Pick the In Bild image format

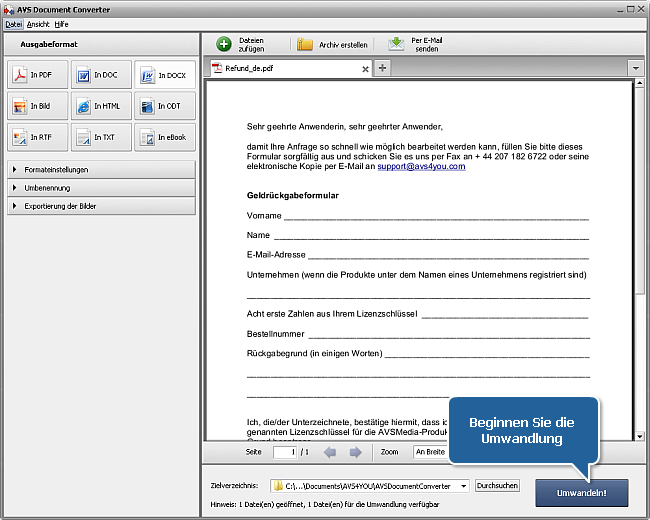[37, 106]
